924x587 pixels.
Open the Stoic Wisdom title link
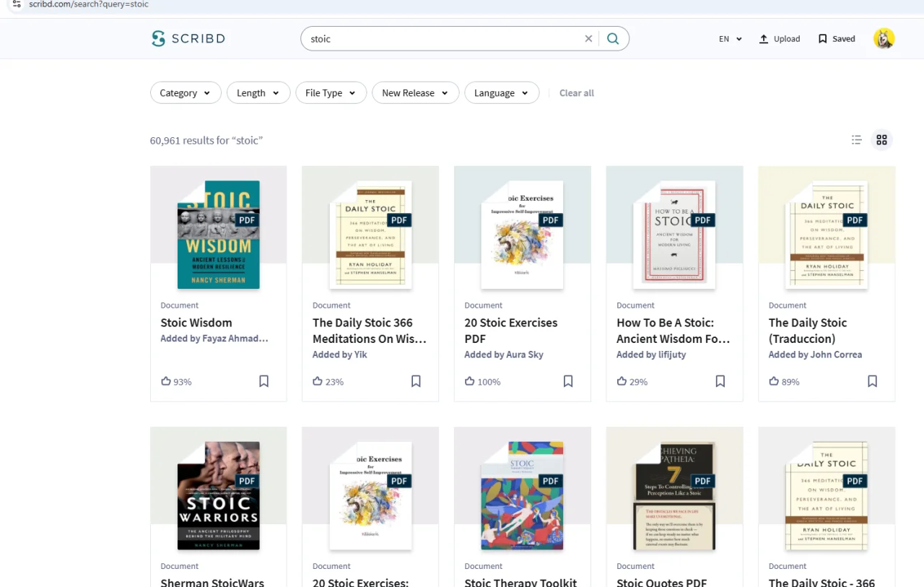196,323
